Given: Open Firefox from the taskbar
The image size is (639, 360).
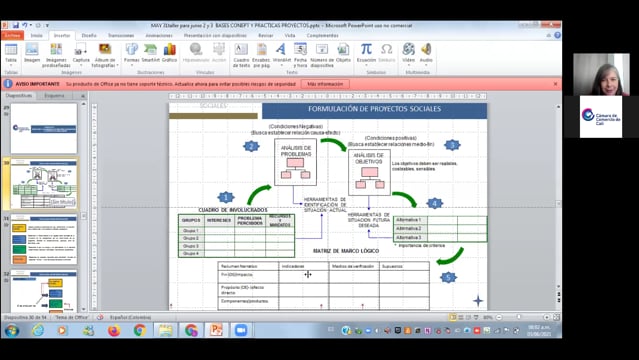Looking at the screenshot, I should pos(114,330).
